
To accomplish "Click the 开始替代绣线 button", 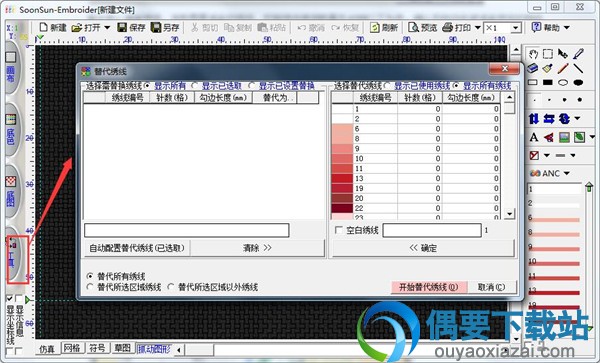I will 429,287.
